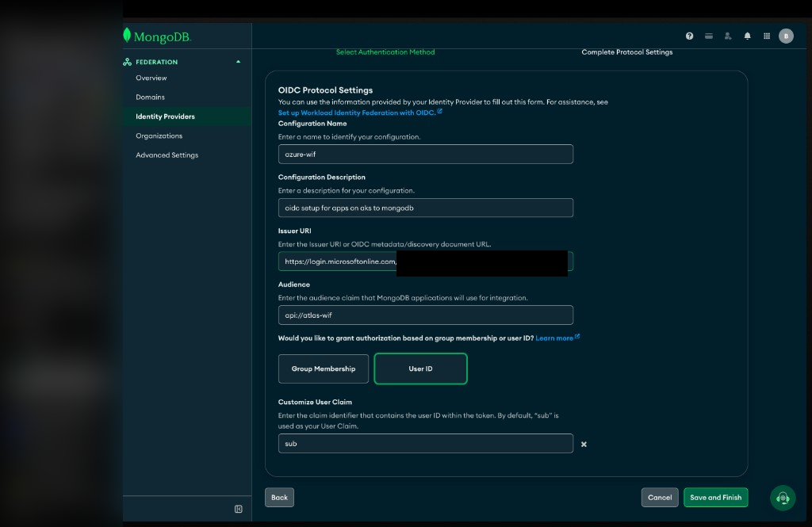Open external link icon beside OIDC setup link
812x527 pixels.
439,111
